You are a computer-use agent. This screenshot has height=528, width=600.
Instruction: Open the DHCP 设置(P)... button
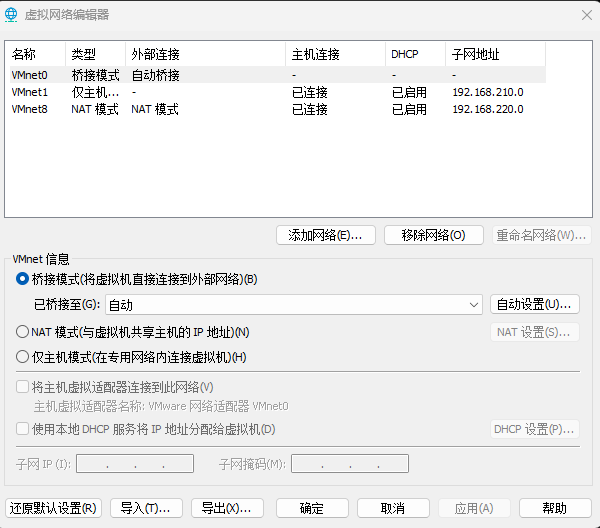tap(535, 429)
